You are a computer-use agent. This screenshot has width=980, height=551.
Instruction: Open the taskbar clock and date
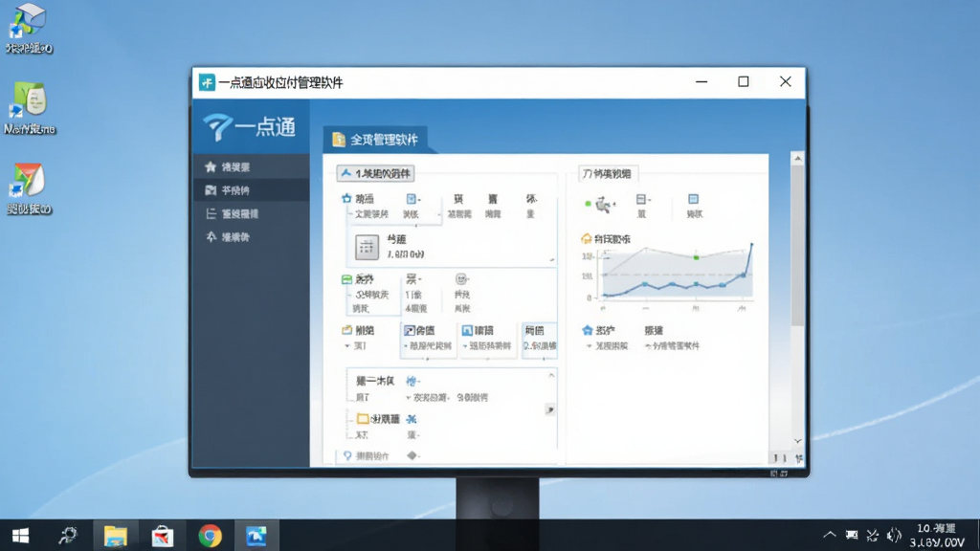coord(936,536)
